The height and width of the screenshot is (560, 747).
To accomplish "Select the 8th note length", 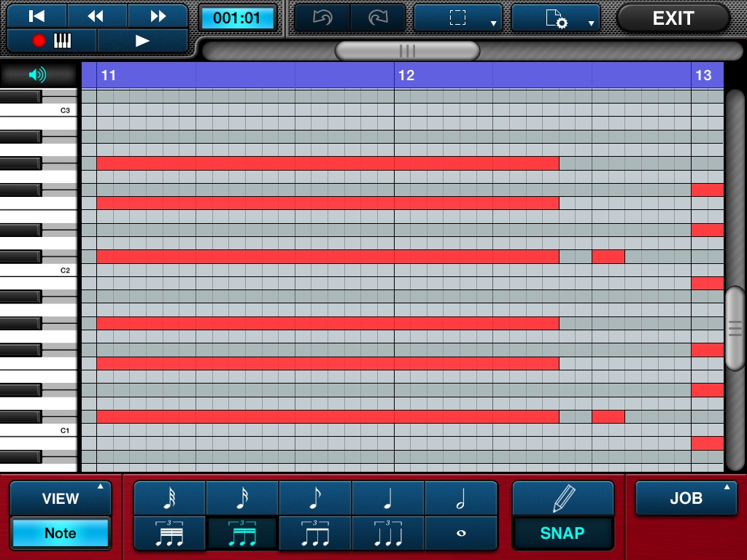I will pyautogui.click(x=315, y=498).
